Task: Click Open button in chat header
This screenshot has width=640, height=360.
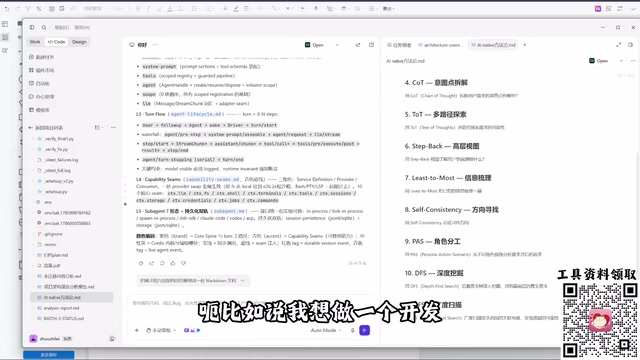Action: (x=314, y=45)
